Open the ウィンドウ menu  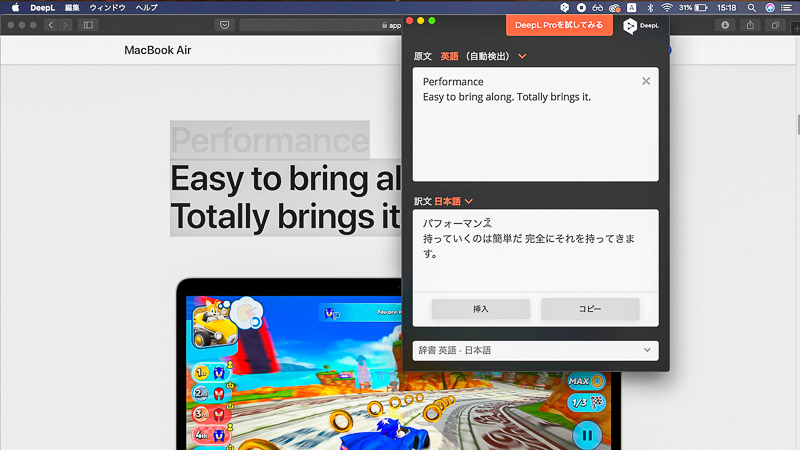[x=107, y=8]
